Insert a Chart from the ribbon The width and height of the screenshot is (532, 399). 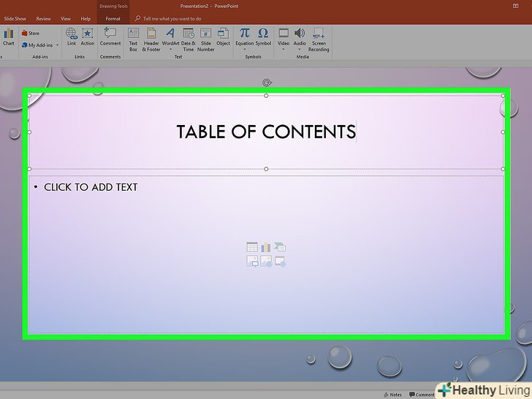pyautogui.click(x=9, y=37)
